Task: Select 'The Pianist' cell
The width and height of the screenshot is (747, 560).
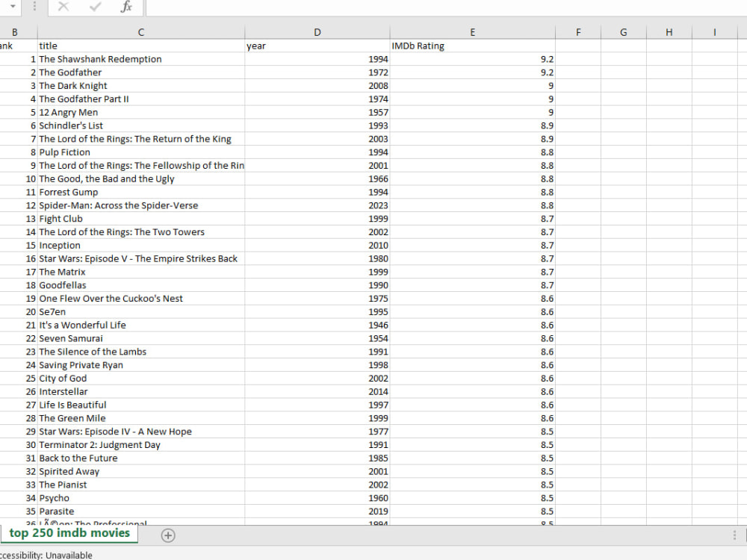Action: [141, 485]
